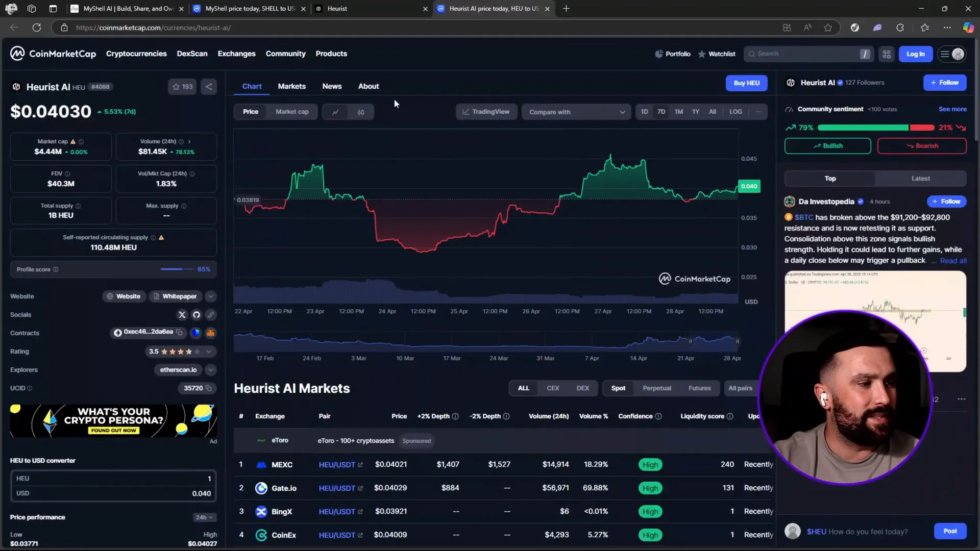The width and height of the screenshot is (980, 551).
Task: Click the chart navigator right handle
Action: pos(737,341)
